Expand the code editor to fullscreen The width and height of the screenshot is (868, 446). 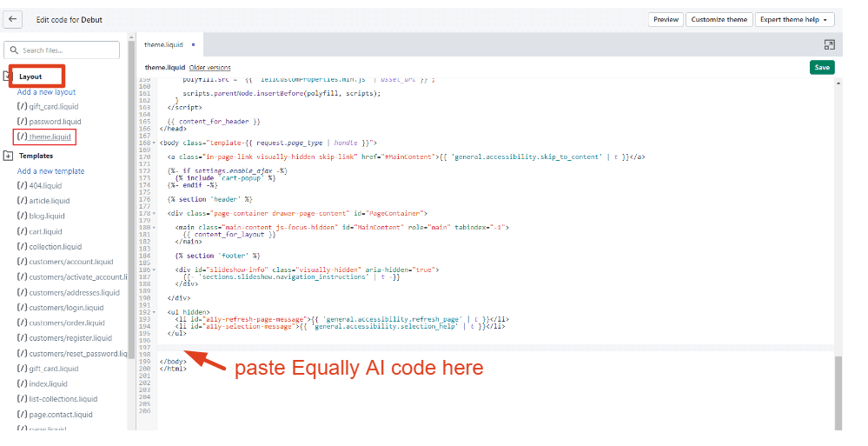coord(829,44)
